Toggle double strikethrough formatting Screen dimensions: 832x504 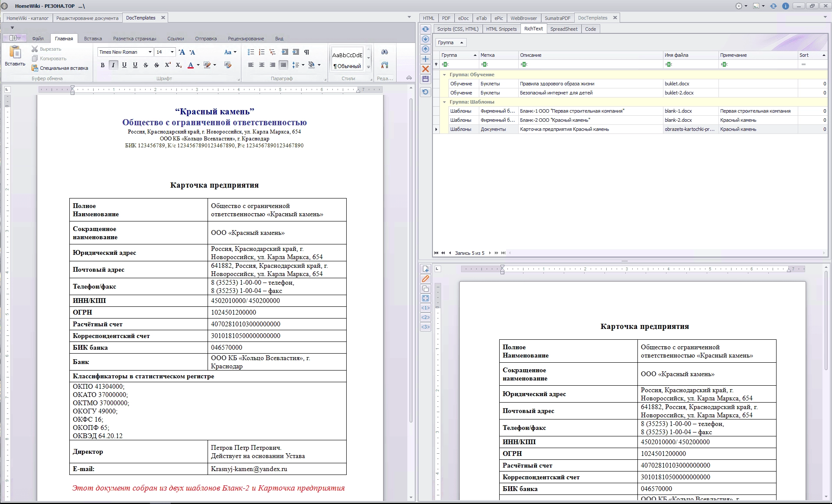tap(156, 65)
